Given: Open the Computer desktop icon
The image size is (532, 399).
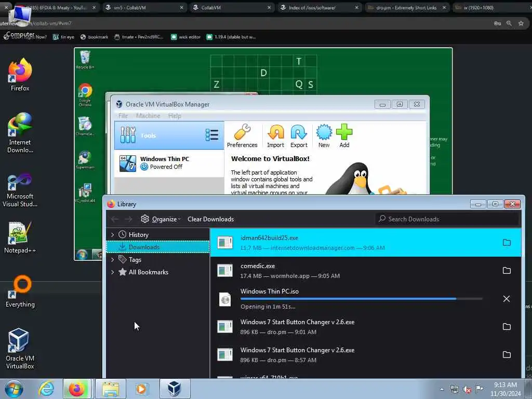Looking at the screenshot, I should (20, 21).
